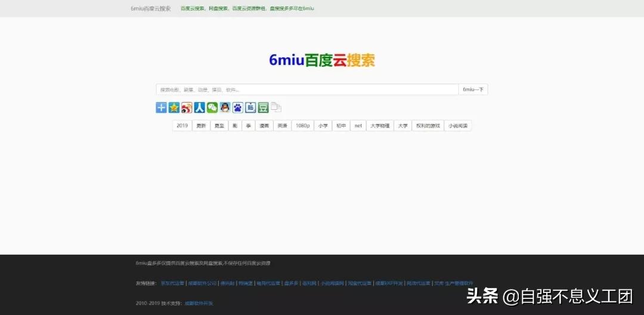
Task: Click the '6miu盘多多仅提供百度云搜索' footer disclaimer
Action: pos(203,263)
